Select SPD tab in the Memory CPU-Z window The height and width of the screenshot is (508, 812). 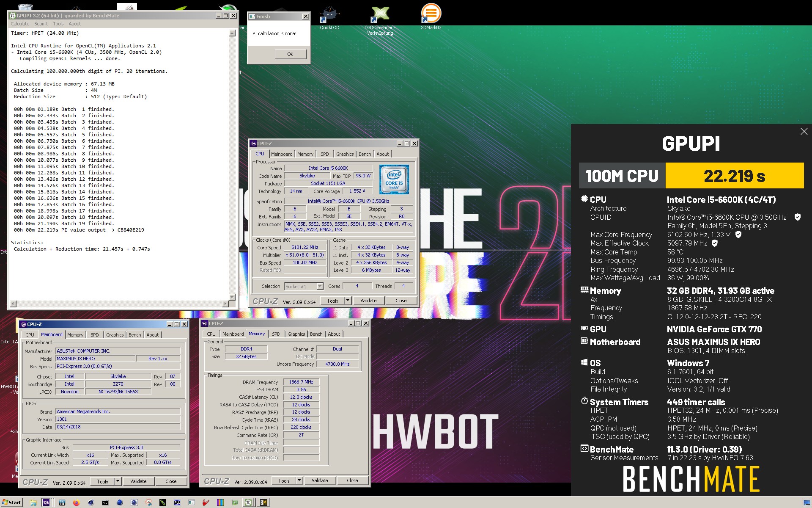(276, 334)
